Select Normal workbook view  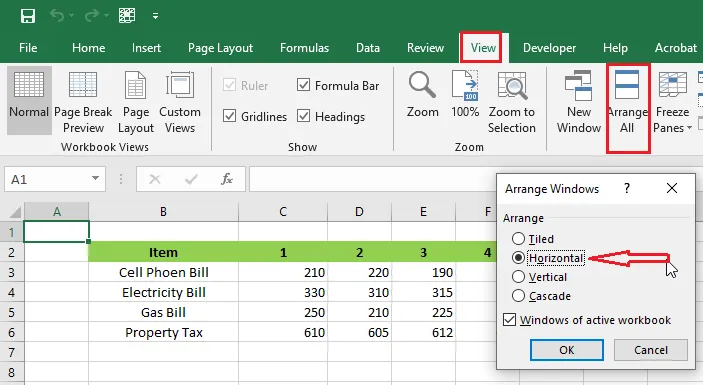29,100
